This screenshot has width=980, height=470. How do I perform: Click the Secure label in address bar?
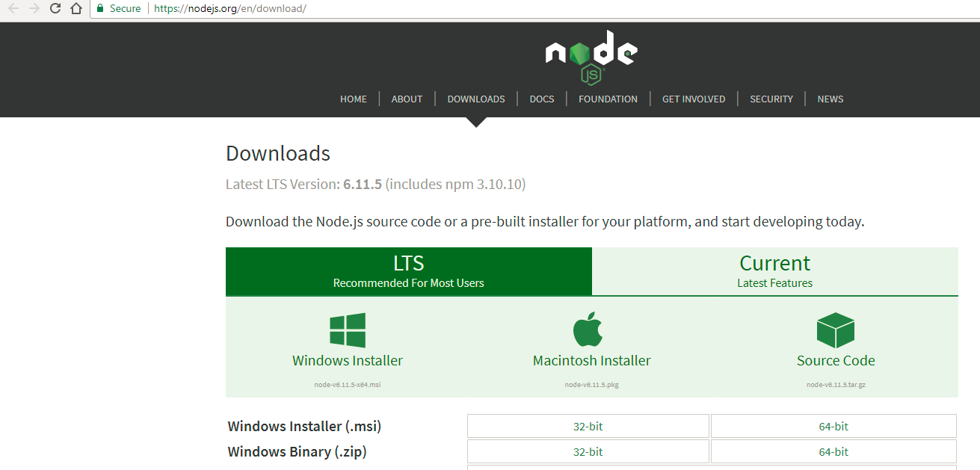click(x=125, y=9)
